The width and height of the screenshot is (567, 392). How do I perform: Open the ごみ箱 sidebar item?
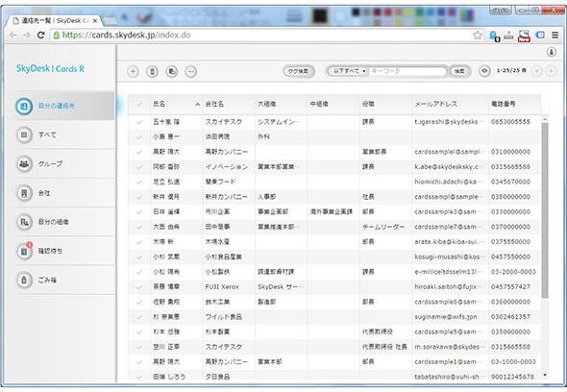(64, 280)
